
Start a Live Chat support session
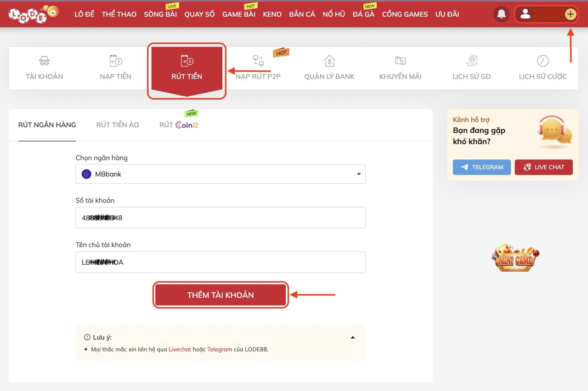pyautogui.click(x=543, y=167)
